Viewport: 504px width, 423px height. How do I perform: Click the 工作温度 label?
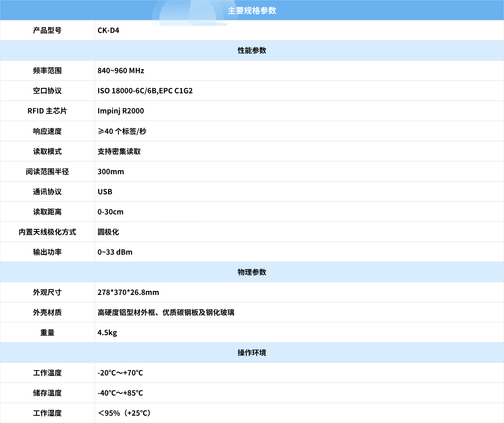pyautogui.click(x=47, y=373)
